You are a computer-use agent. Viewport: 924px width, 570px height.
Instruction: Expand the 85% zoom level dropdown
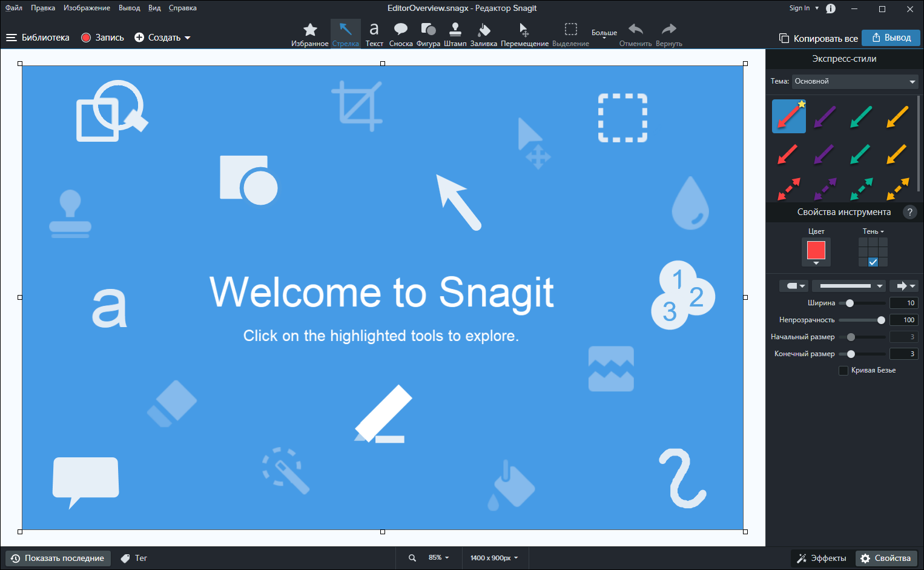click(438, 558)
